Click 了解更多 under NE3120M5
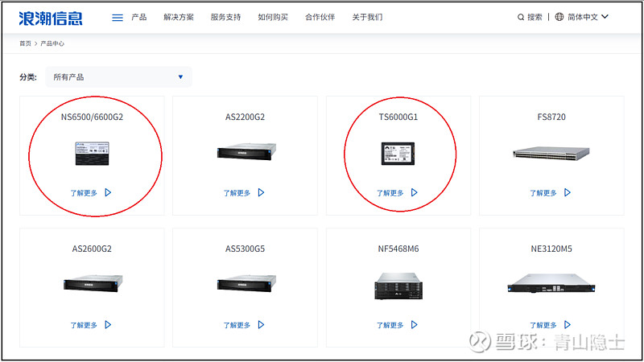644x362 pixels. click(x=543, y=325)
